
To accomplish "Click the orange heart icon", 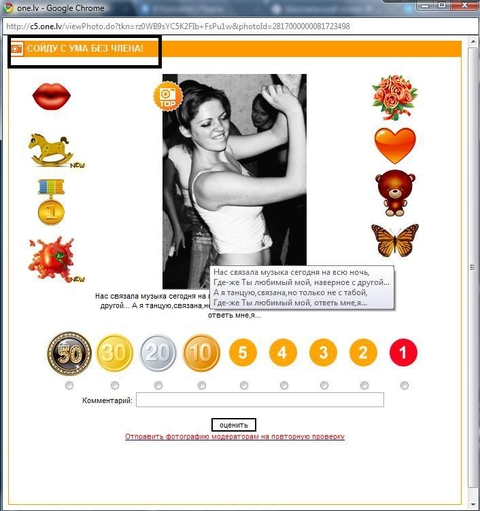I will click(x=395, y=145).
